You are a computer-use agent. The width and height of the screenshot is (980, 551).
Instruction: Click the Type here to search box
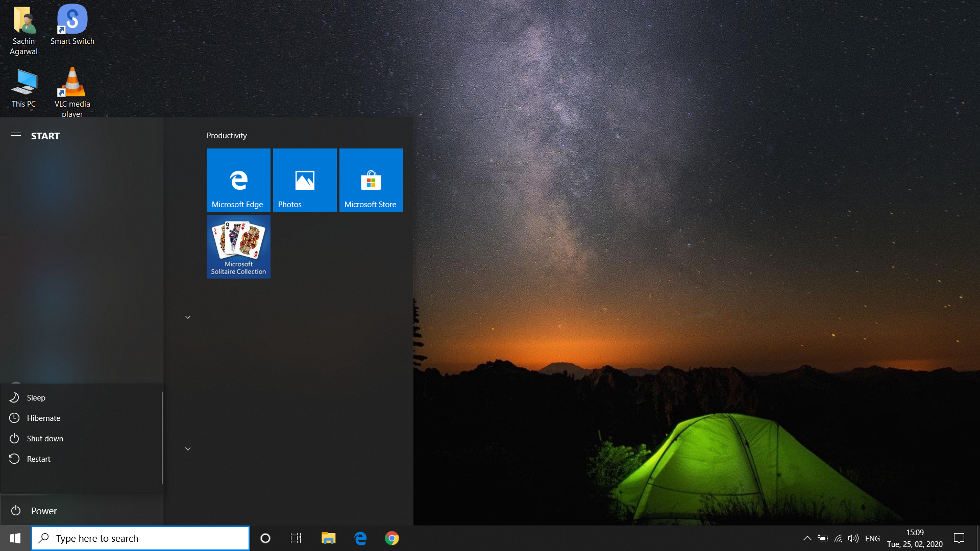[140, 538]
